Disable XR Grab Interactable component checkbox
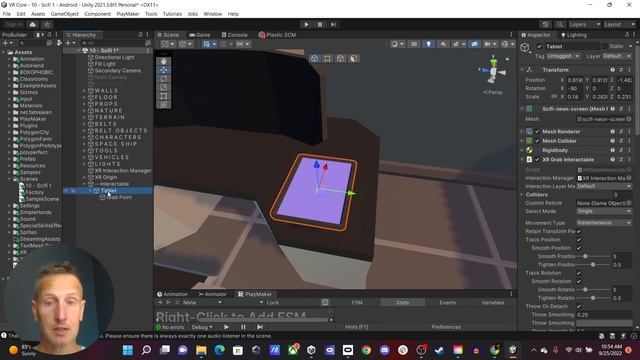This screenshot has height=360, width=640. (537, 160)
